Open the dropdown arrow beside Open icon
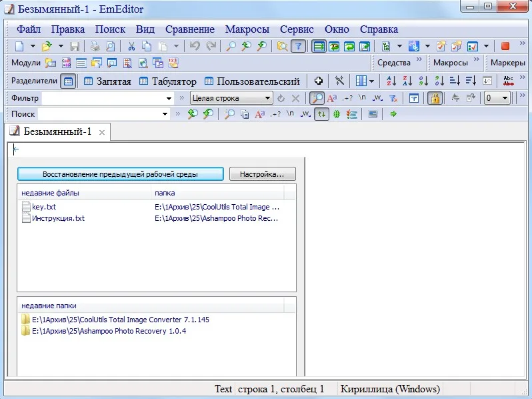 [61, 46]
